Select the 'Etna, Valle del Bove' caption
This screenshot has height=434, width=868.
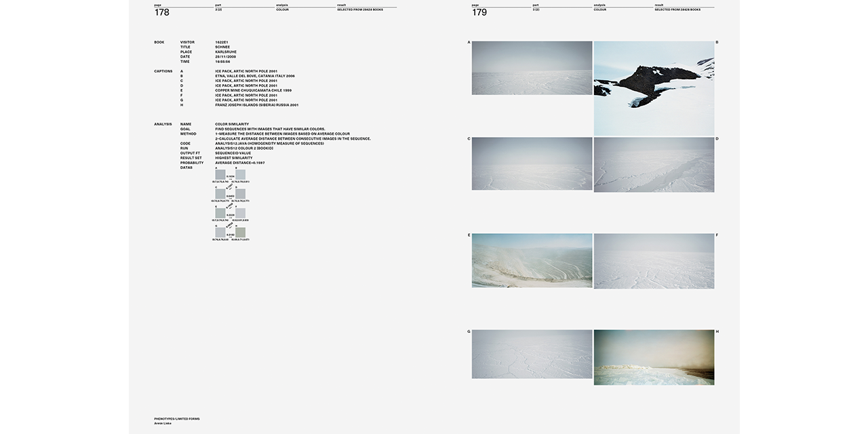coord(255,76)
